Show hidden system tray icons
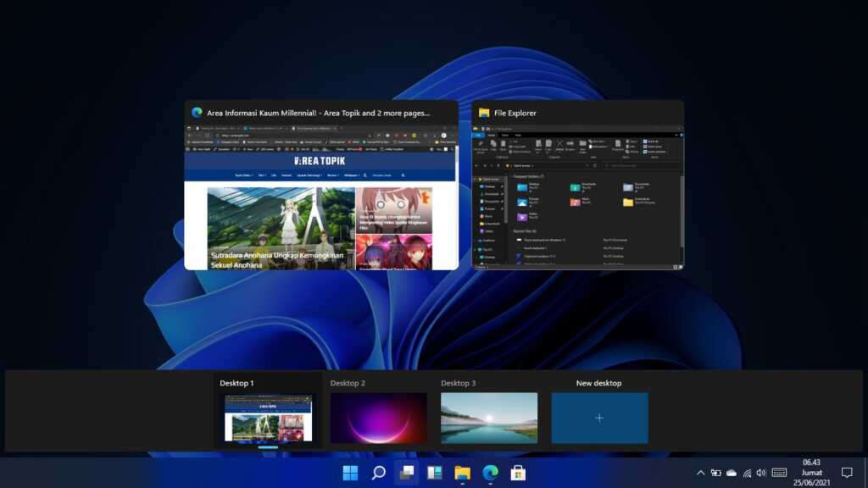The image size is (868, 488). coord(700,473)
